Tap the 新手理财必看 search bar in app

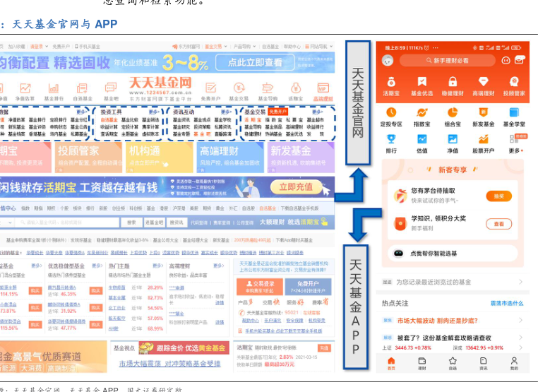point(448,61)
